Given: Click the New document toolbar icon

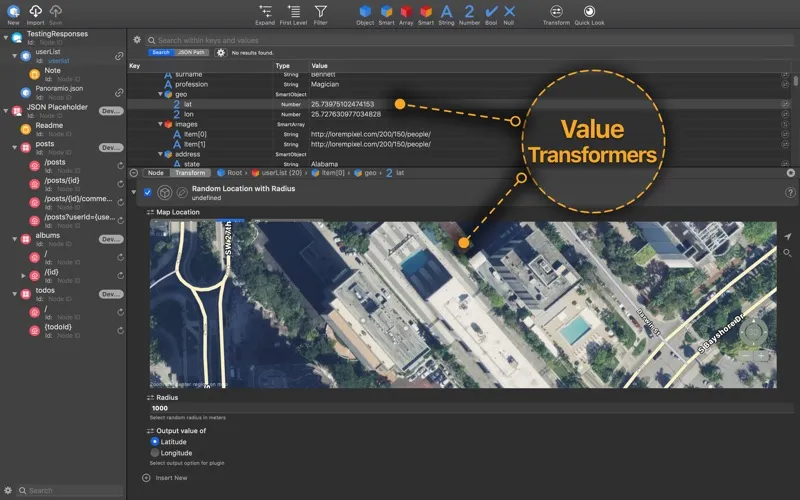Looking at the screenshot, I should 14,11.
